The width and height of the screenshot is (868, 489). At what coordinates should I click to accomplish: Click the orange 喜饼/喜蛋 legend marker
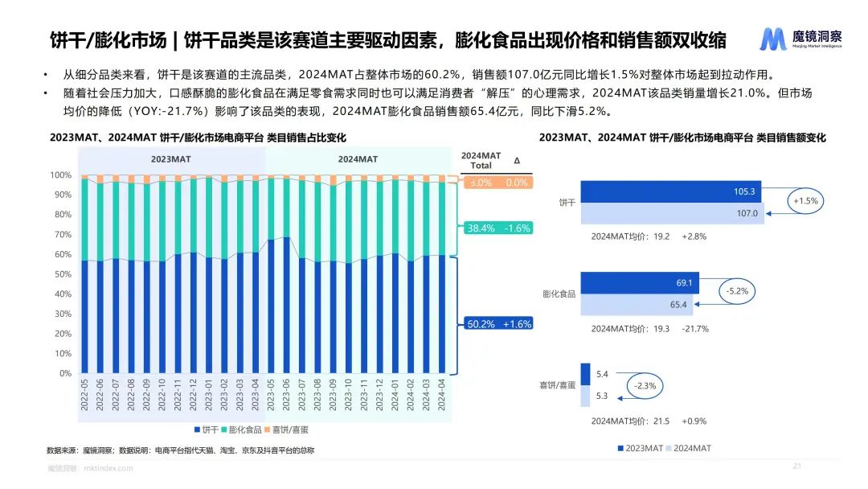tap(266, 430)
